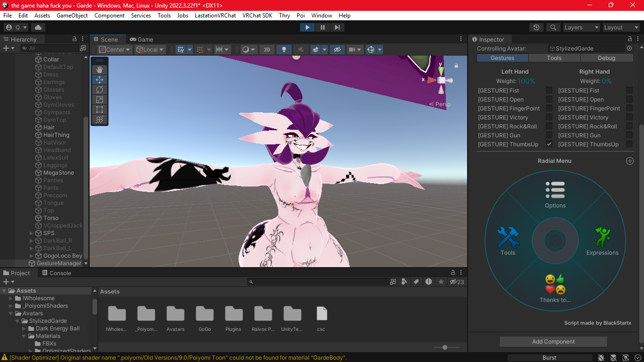This screenshot has height=362, width=644.
Task: Enable Right Hand Fist gesture checkbox
Action: pos(629,90)
